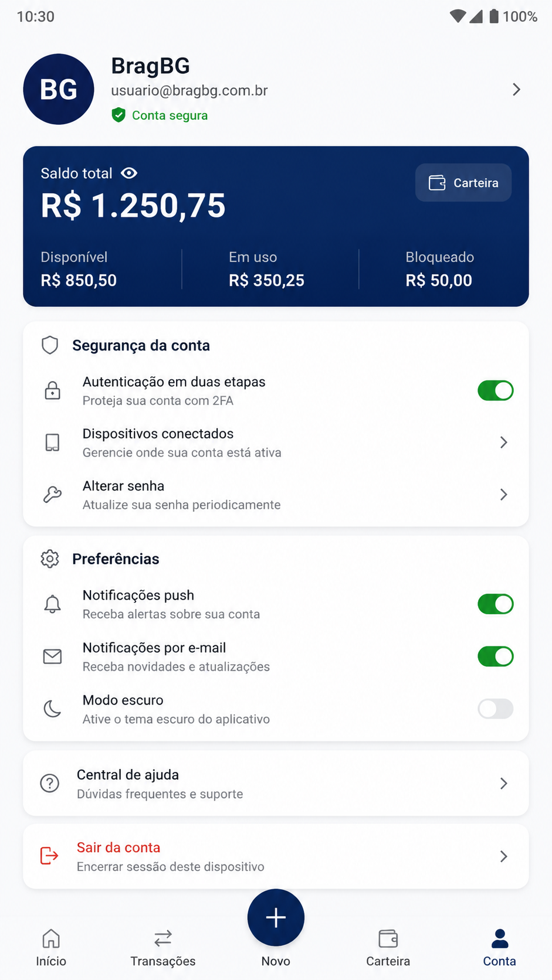Tap the round Novo plus button
The height and width of the screenshot is (980, 552).
click(276, 917)
